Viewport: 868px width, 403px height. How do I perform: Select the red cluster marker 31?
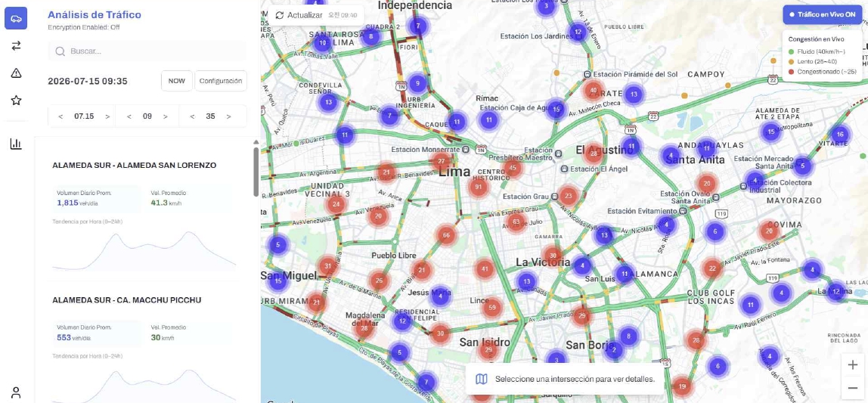tap(327, 266)
